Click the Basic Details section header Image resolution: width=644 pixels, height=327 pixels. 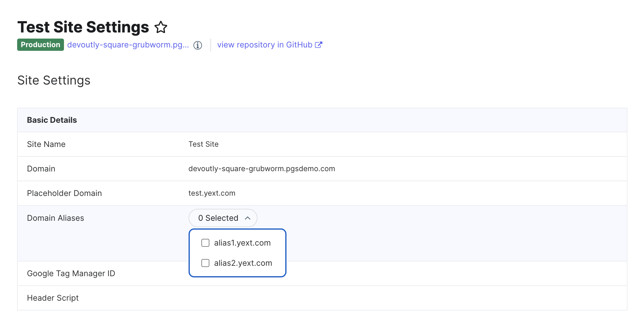point(52,120)
